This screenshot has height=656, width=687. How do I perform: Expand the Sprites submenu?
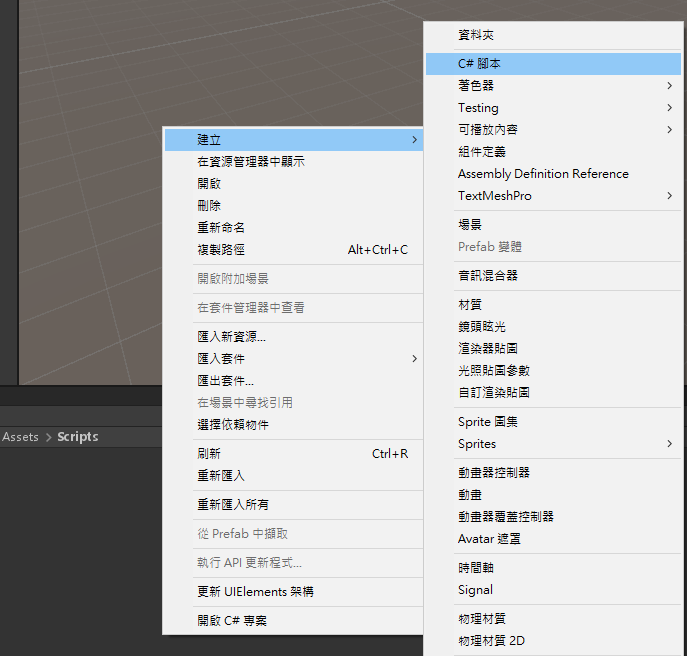(477, 444)
